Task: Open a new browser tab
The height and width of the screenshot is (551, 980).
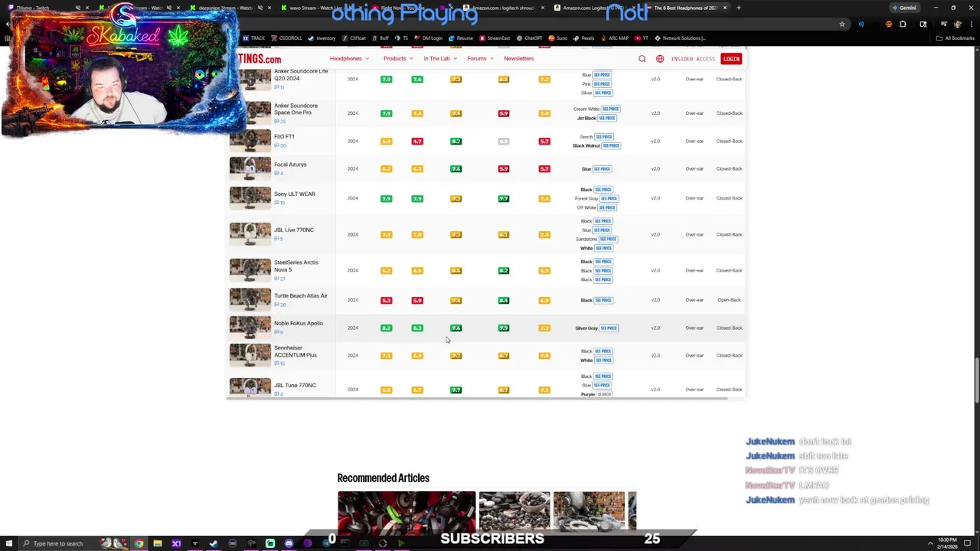Action: click(739, 8)
